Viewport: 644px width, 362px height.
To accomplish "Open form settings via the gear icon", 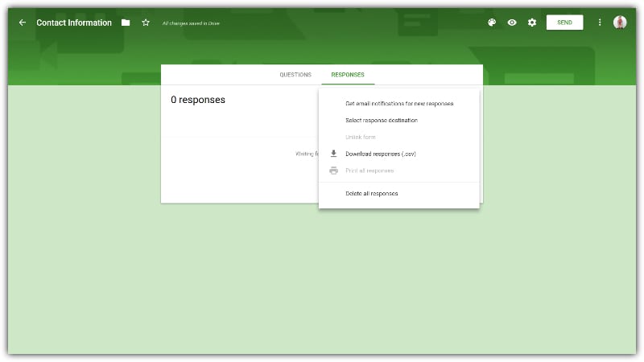I will pos(532,23).
